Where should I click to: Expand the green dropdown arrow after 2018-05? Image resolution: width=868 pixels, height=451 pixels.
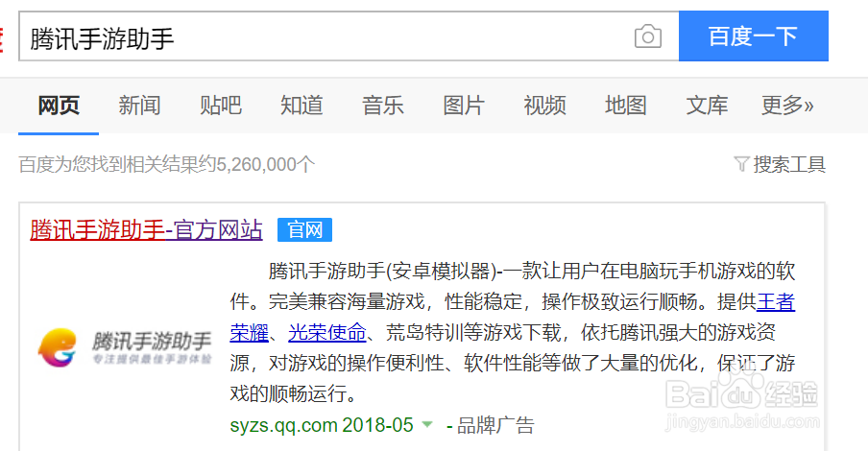pos(427,424)
